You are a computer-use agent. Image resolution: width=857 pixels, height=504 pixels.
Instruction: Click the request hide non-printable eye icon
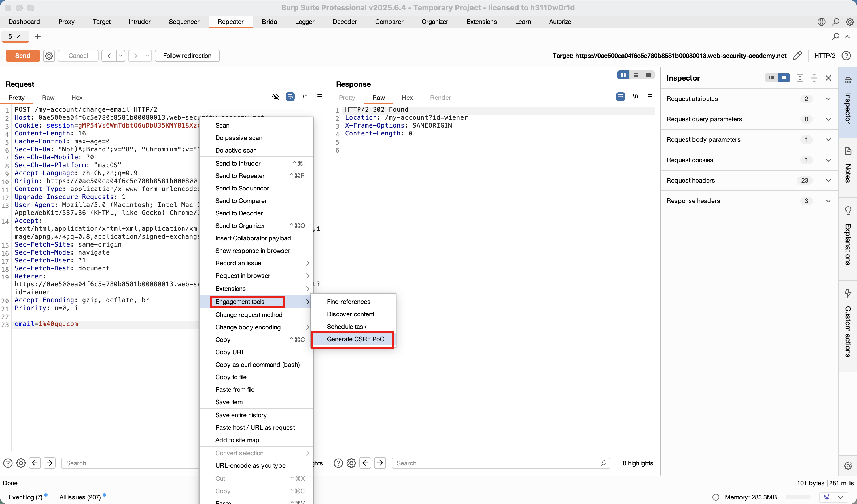[x=275, y=97]
